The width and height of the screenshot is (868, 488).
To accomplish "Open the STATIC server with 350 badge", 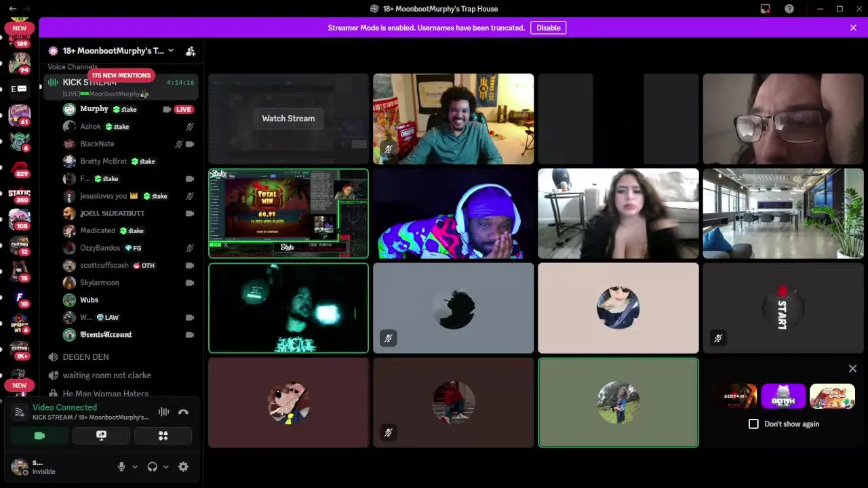I will point(19,195).
